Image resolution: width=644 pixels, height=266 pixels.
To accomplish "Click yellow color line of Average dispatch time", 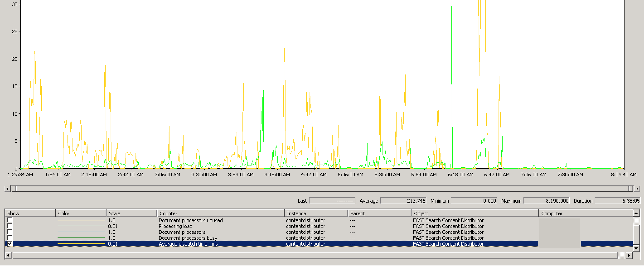I will (81, 244).
